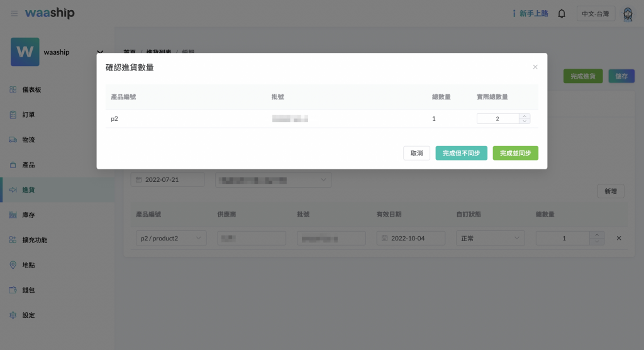Image resolution: width=644 pixels, height=350 pixels.
Task: Click the 產品 bag icon
Action: [x=13, y=165]
